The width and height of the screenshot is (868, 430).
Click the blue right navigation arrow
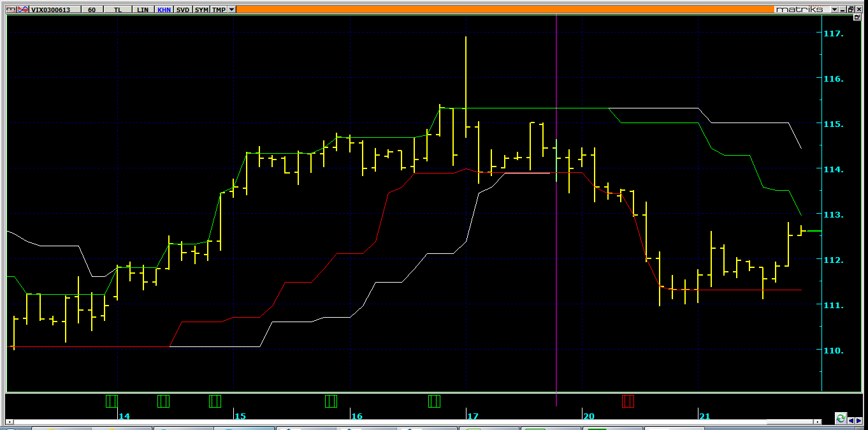point(858,420)
